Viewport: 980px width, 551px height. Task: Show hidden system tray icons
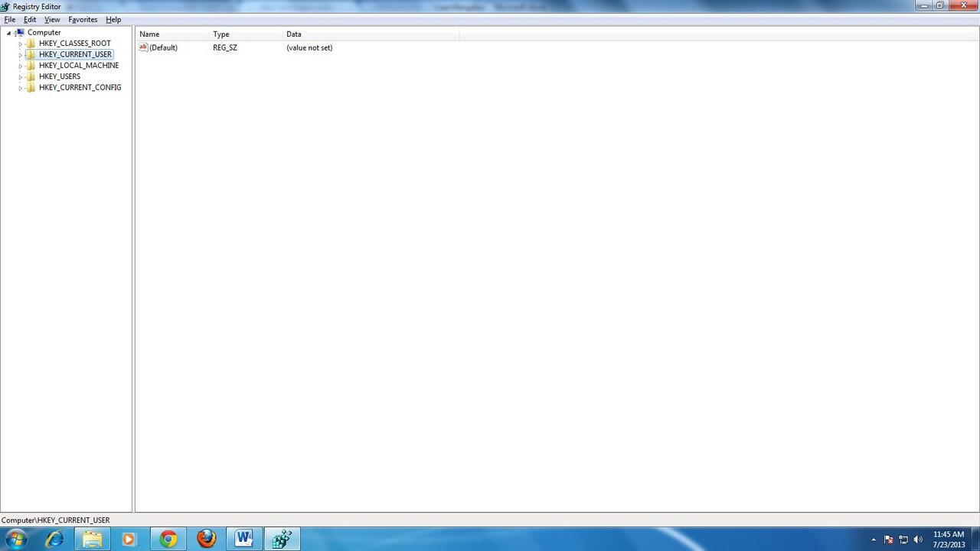(874, 540)
